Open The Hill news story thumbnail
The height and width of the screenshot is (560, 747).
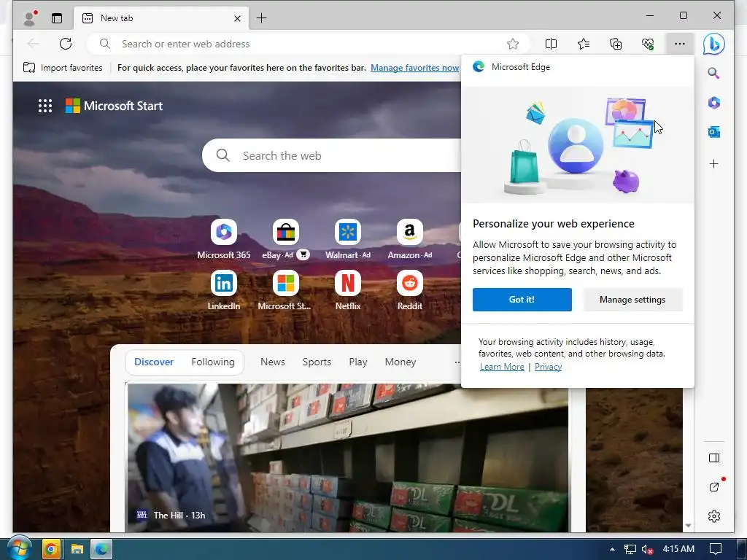(x=348, y=457)
